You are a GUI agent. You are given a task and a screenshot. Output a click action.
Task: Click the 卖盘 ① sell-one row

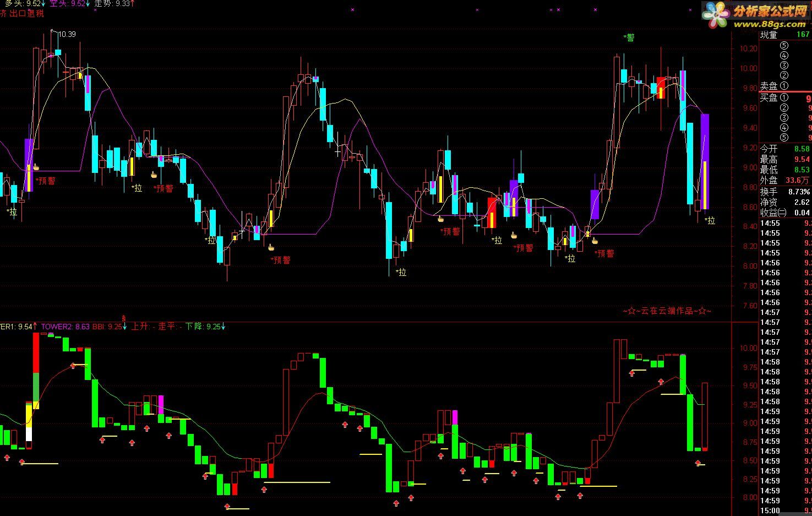click(x=786, y=86)
